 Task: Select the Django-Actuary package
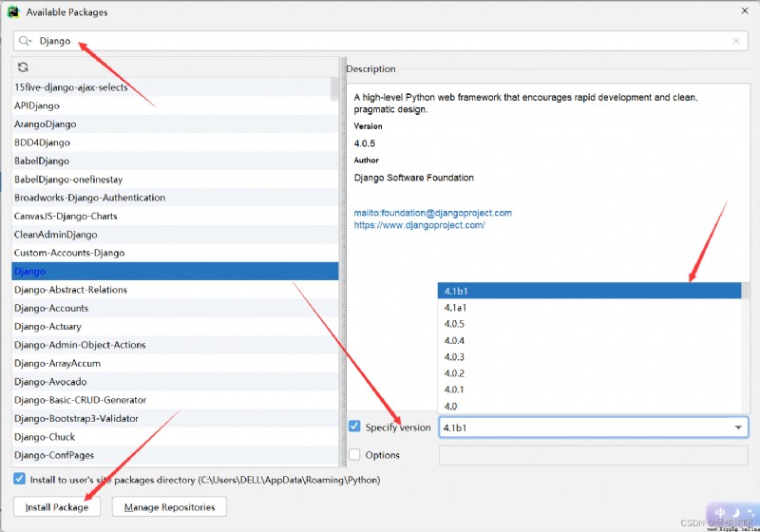point(175,327)
